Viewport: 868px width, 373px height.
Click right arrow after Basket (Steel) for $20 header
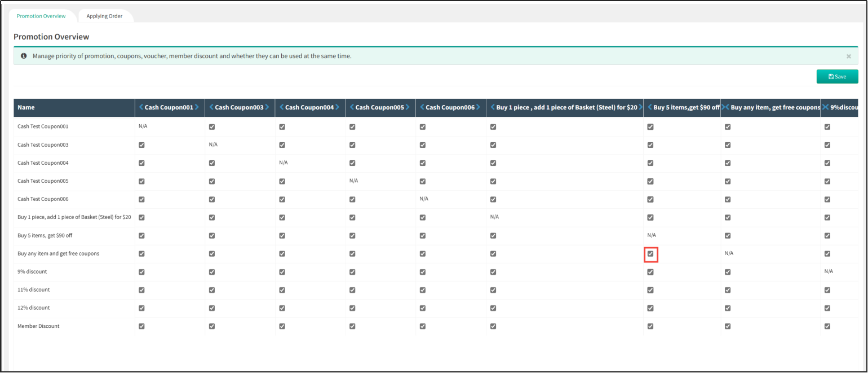click(640, 107)
